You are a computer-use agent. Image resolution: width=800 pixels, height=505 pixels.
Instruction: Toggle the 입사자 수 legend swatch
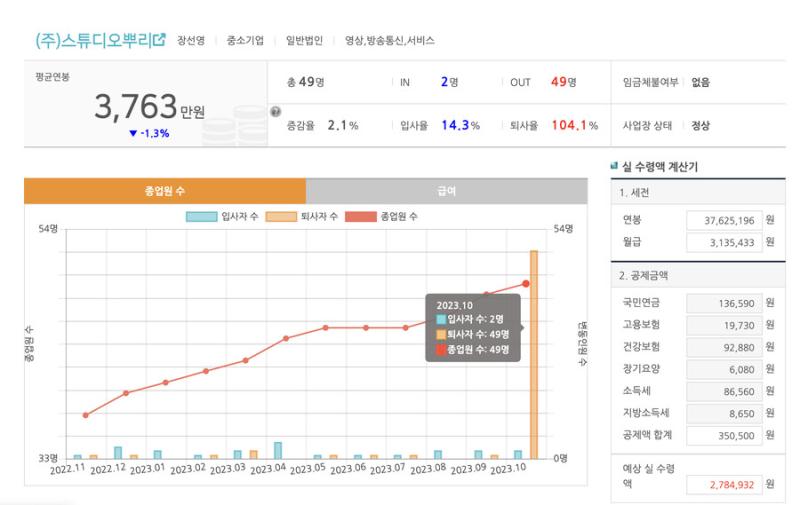pos(201,217)
